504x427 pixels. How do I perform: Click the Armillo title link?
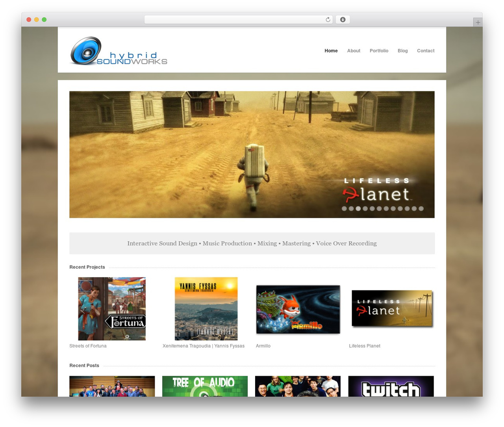click(263, 346)
